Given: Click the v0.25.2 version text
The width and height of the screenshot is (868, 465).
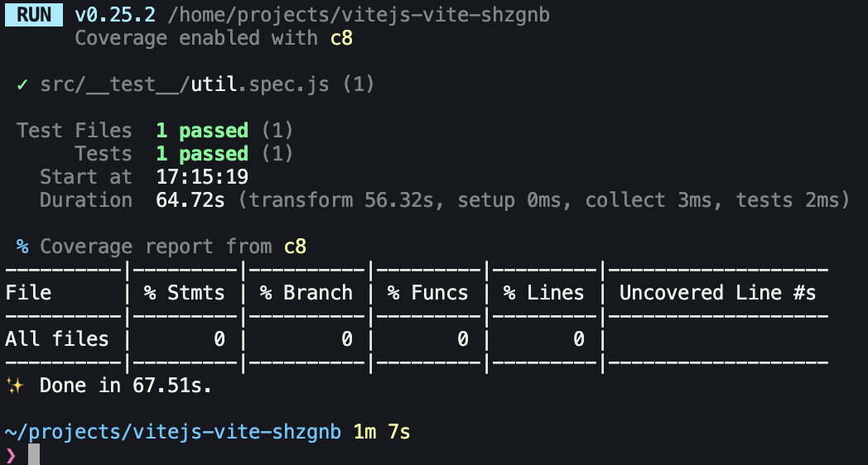Looking at the screenshot, I should pos(115,15).
